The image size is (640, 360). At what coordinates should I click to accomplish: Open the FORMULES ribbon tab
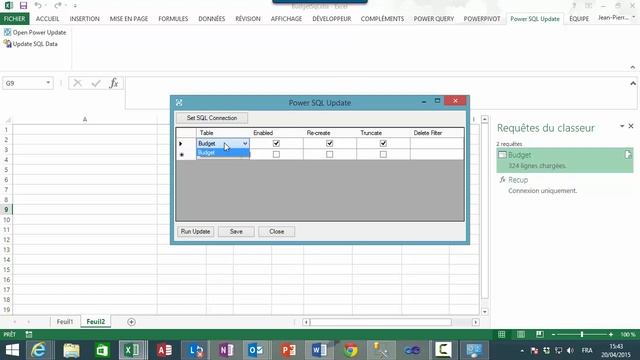[x=173, y=19]
